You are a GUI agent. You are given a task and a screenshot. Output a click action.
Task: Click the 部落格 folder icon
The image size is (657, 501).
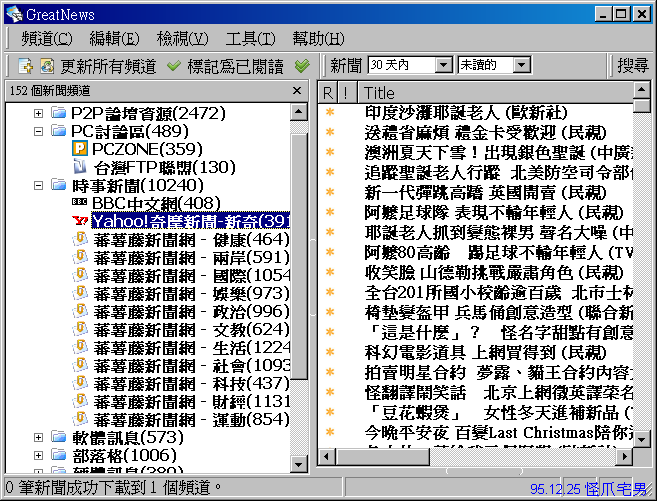[x=59, y=455]
